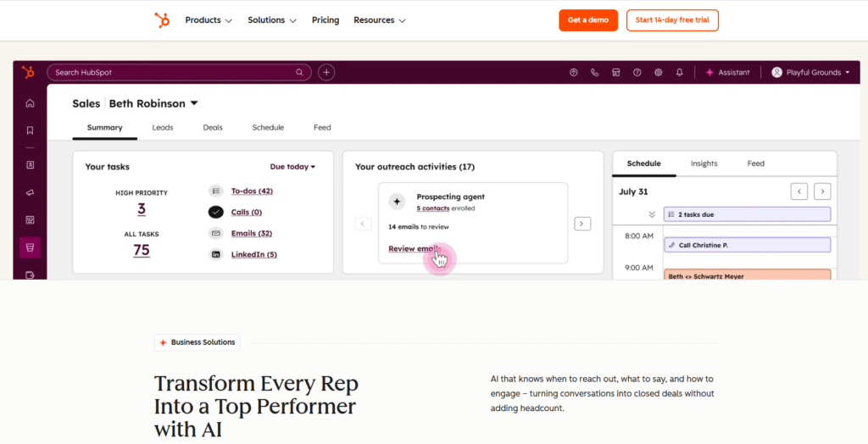The height and width of the screenshot is (444, 868).
Task: Switch to the Deals tab
Action: pyautogui.click(x=213, y=127)
